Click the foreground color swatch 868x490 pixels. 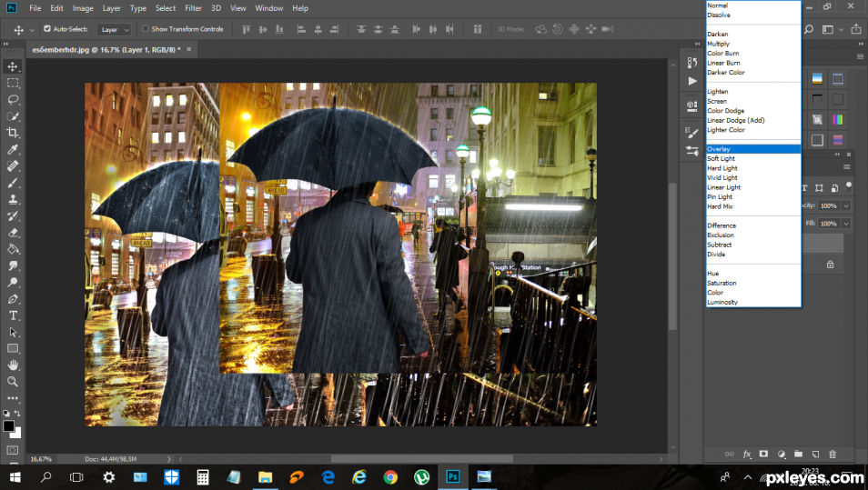(x=8, y=425)
